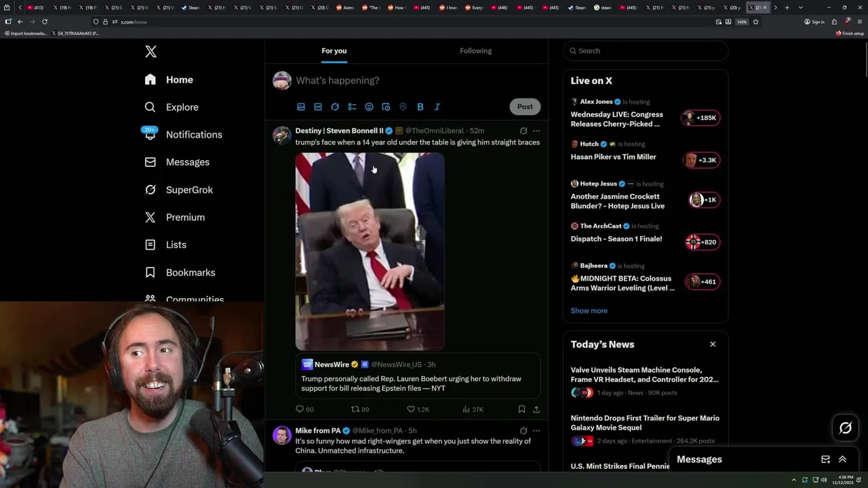The image size is (868, 488).
Task: Open Lists in the sidebar
Action: coord(165,245)
